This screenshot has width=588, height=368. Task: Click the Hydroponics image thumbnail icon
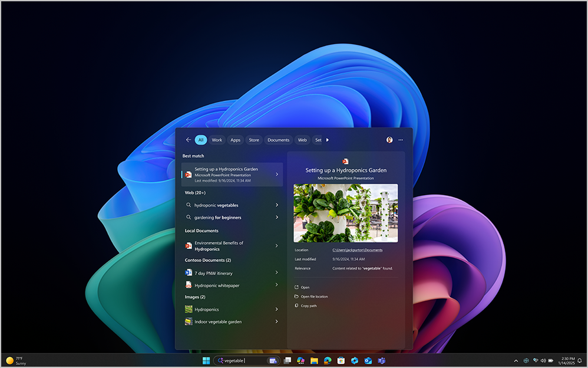tap(189, 309)
